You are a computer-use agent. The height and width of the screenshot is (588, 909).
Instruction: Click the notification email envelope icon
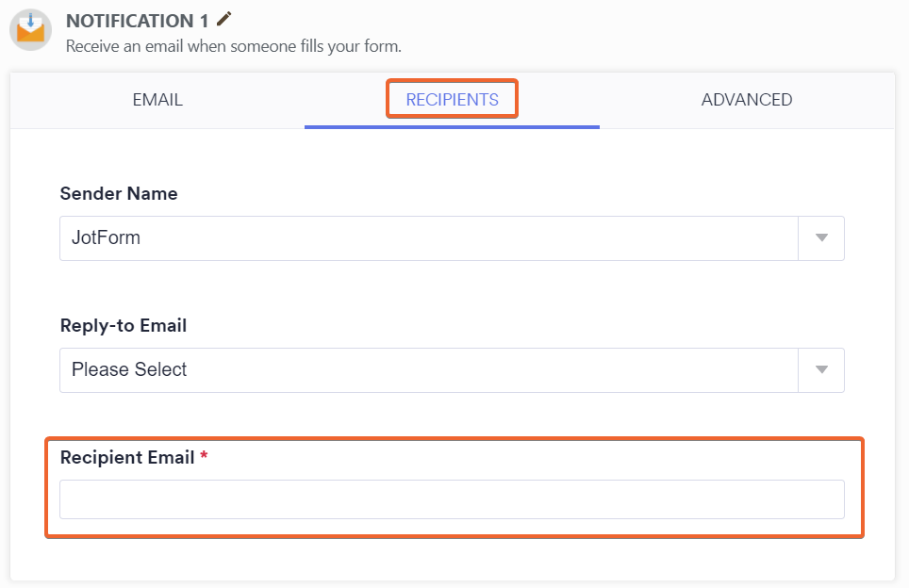29,29
